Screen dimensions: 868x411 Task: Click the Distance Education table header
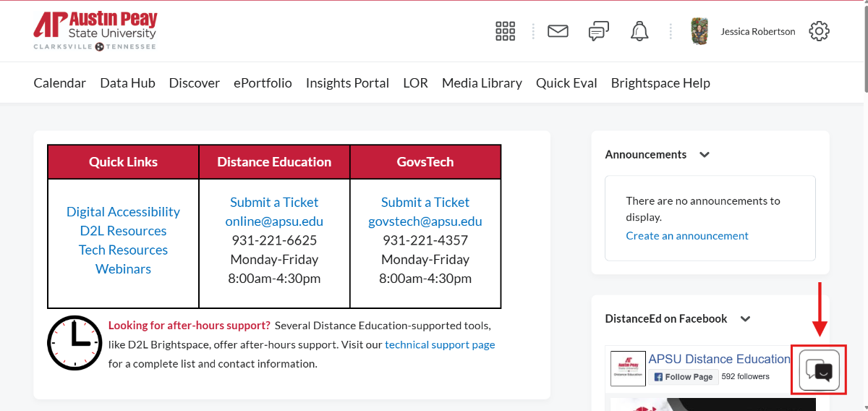coord(274,161)
